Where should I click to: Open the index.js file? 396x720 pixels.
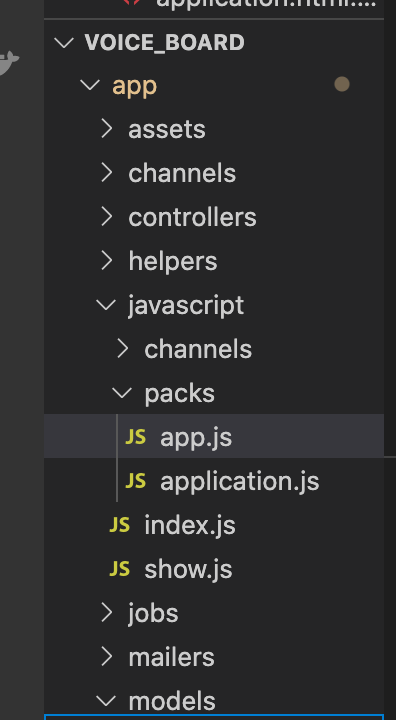tap(190, 525)
